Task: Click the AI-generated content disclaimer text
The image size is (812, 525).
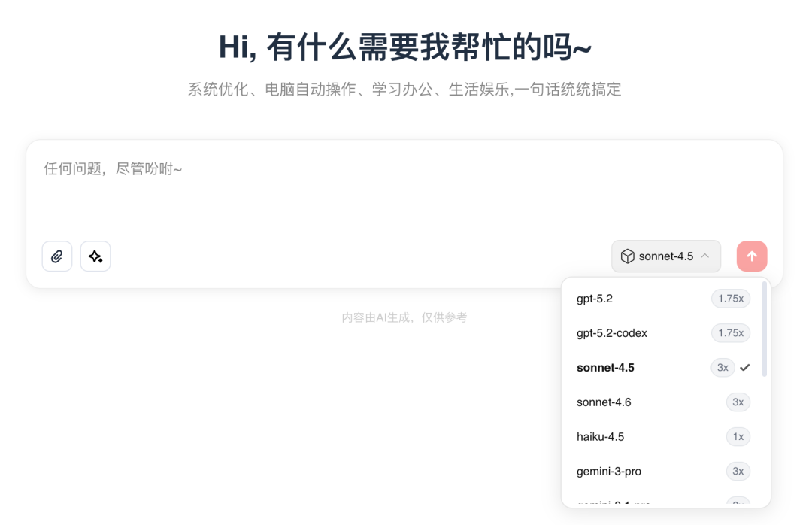Action: pyautogui.click(x=404, y=317)
